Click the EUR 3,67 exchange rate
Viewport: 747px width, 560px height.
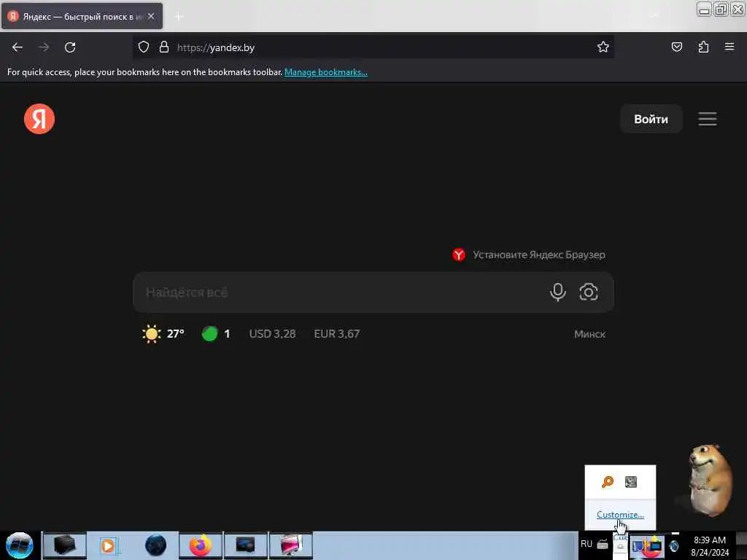(x=337, y=334)
